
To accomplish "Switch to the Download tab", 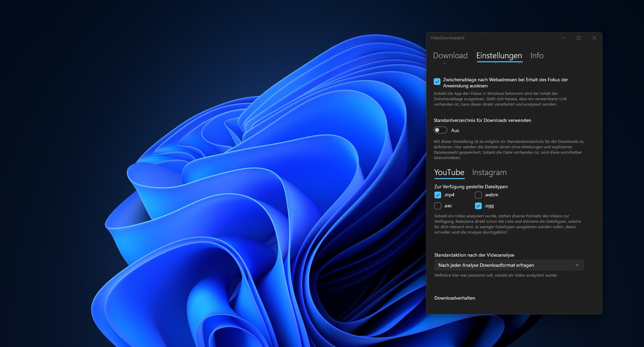I will click(x=450, y=56).
